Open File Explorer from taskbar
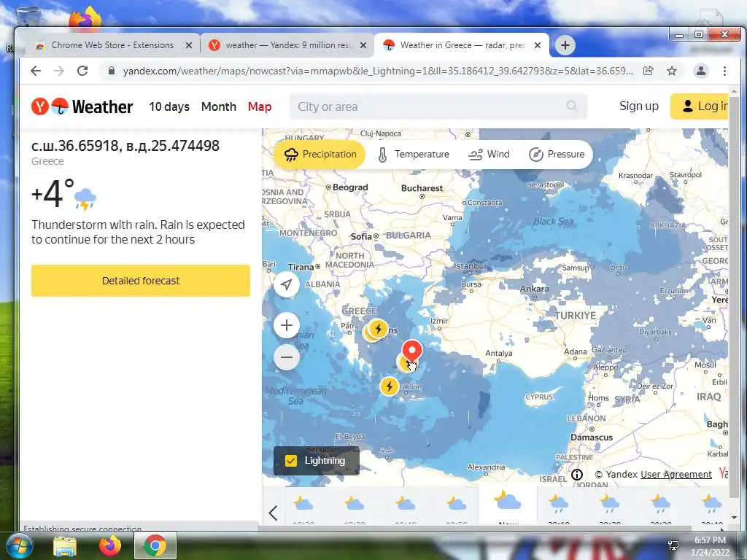Screen dimensions: 747x560 (x=65, y=546)
